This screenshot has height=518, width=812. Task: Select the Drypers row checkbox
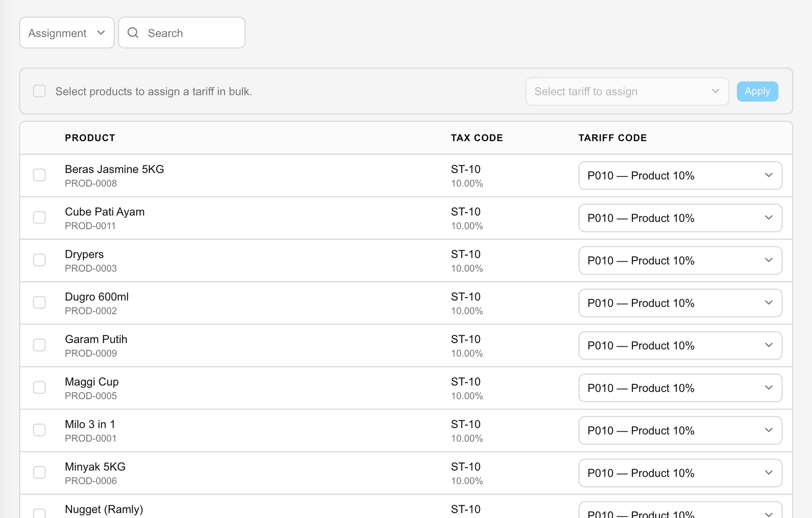(39, 260)
